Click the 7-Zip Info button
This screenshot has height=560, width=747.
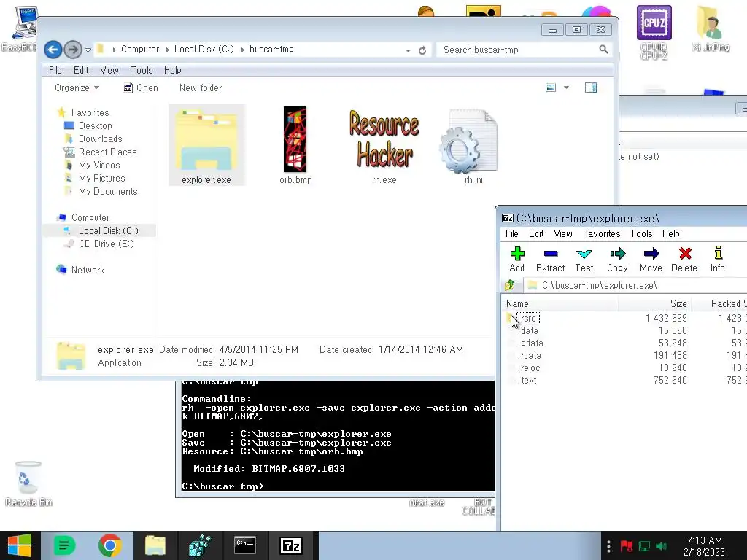point(718,260)
